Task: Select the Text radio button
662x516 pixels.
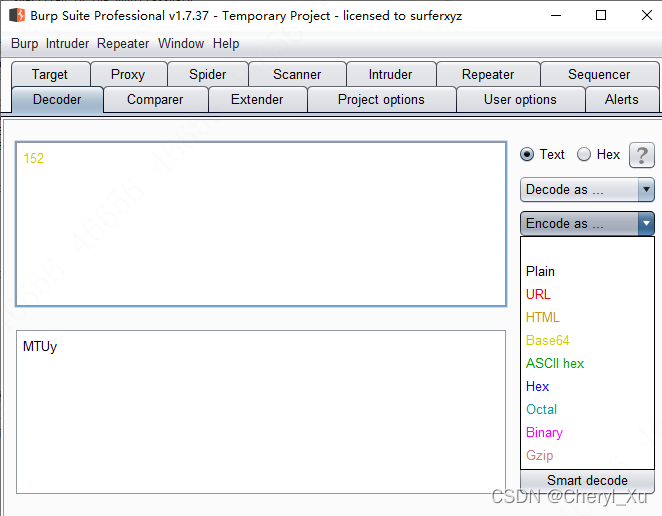Action: click(527, 155)
